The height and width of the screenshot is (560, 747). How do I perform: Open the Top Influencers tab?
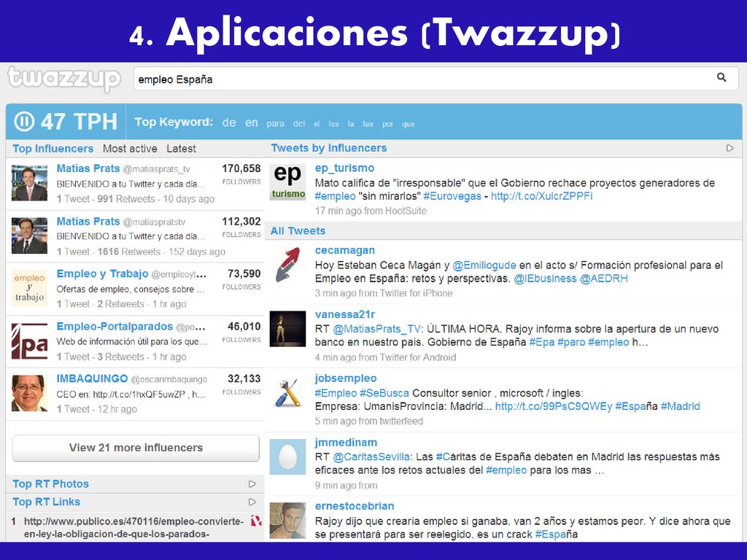point(53,149)
